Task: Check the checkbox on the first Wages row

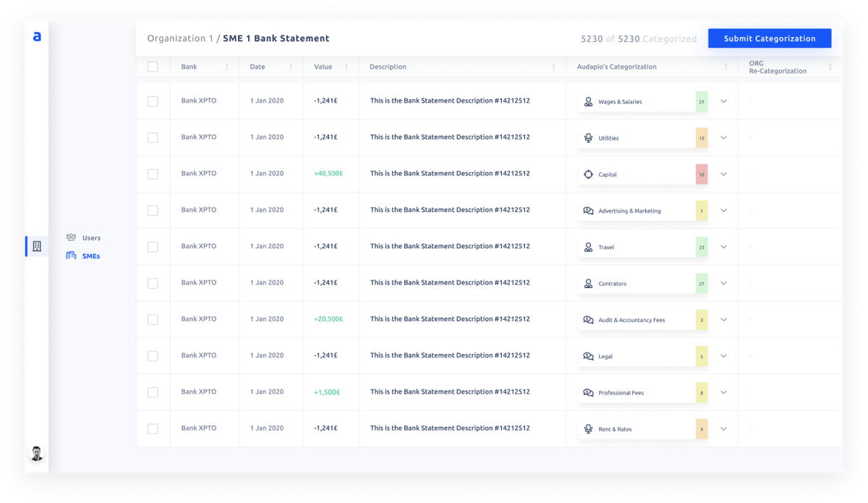Action: pyautogui.click(x=153, y=101)
